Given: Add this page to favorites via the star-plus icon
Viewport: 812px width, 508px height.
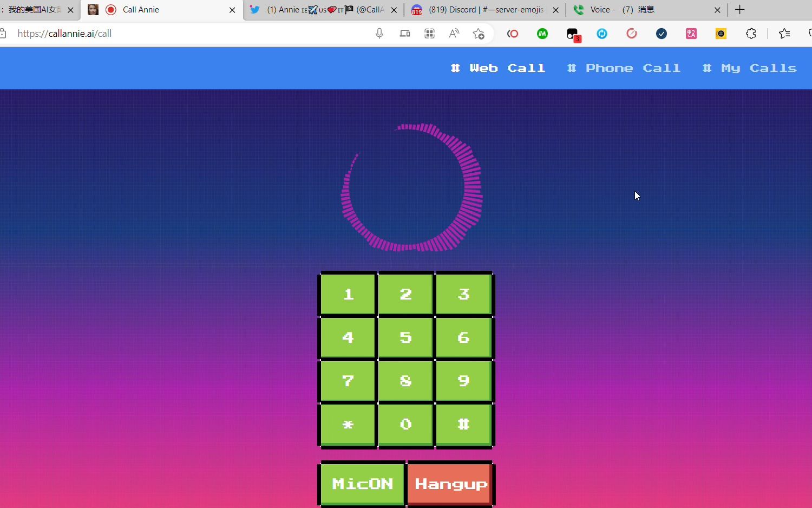Looking at the screenshot, I should click(x=479, y=34).
